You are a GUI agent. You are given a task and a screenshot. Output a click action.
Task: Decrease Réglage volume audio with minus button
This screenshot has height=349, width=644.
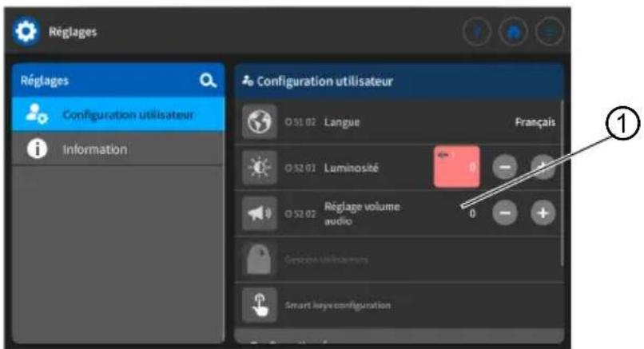click(x=505, y=213)
